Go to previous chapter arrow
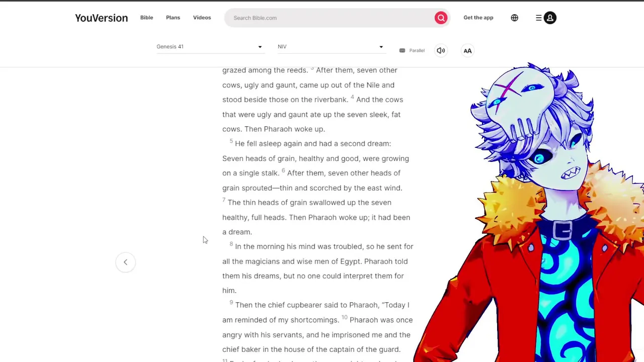 coord(125,262)
